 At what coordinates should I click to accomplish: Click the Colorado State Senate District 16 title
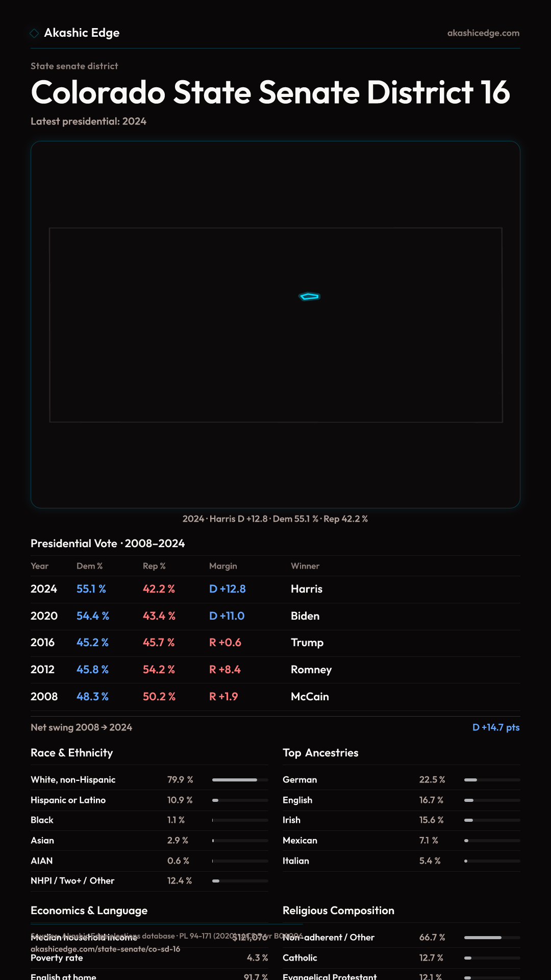(x=270, y=92)
